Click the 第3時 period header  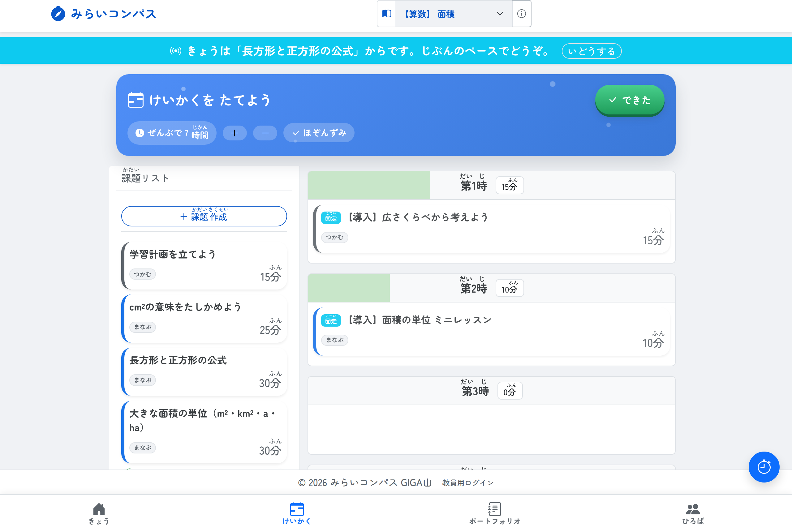(491, 391)
